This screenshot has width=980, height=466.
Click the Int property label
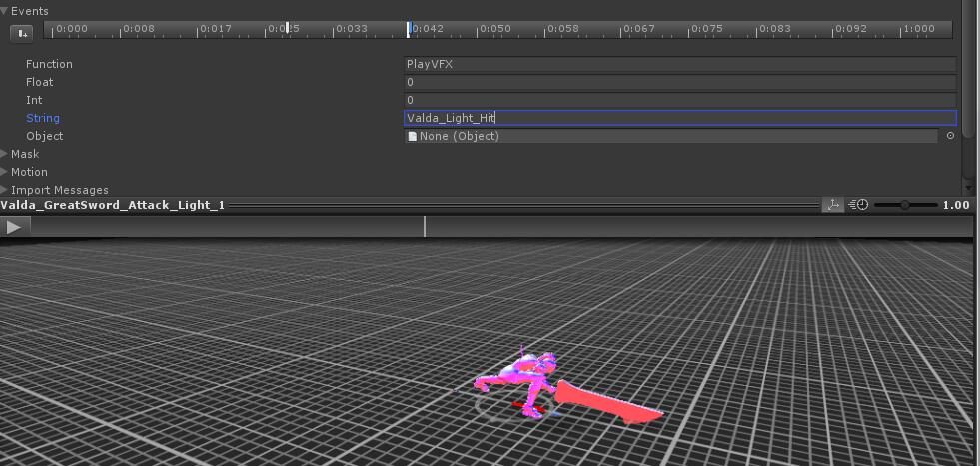click(x=34, y=100)
